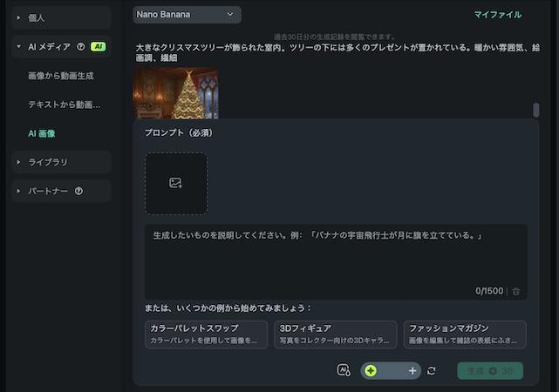Viewport: 559px width, 392px height.
Task: Click the prompt description text field
Action: point(336,257)
